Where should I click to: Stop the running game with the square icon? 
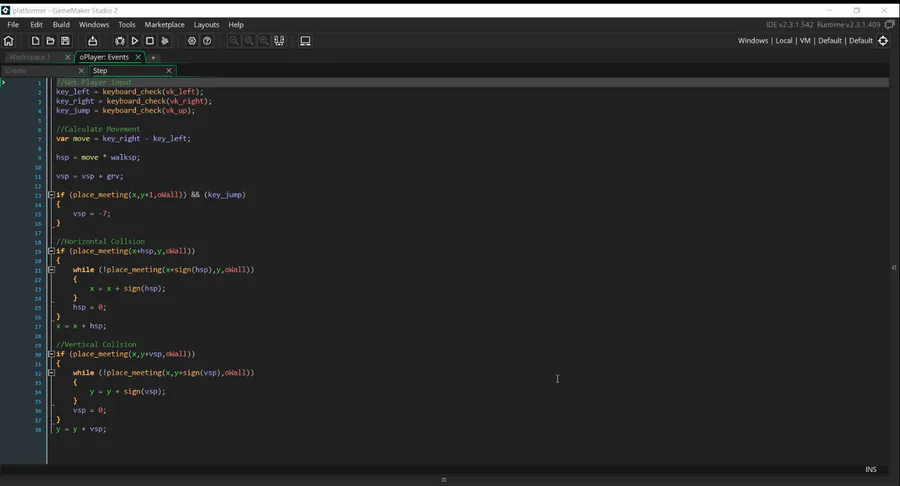pyautogui.click(x=150, y=41)
